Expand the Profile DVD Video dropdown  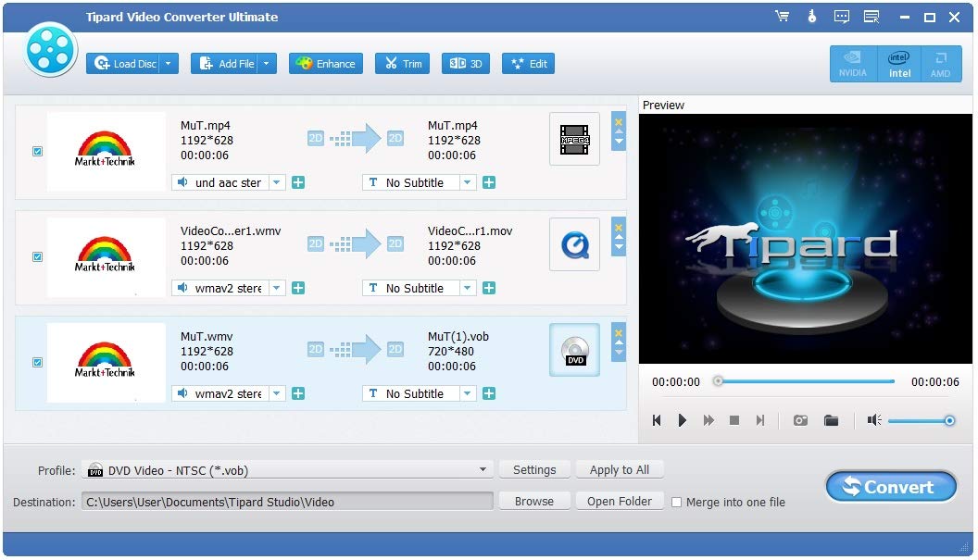point(483,470)
